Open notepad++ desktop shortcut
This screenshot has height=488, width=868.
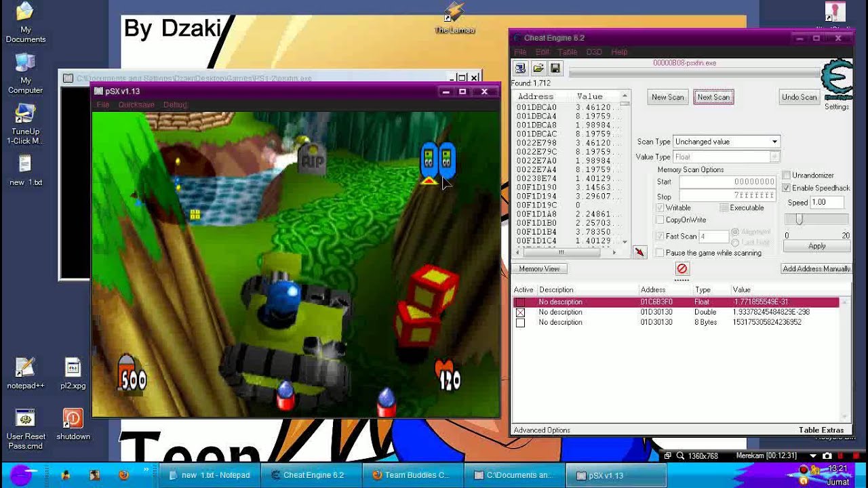26,373
